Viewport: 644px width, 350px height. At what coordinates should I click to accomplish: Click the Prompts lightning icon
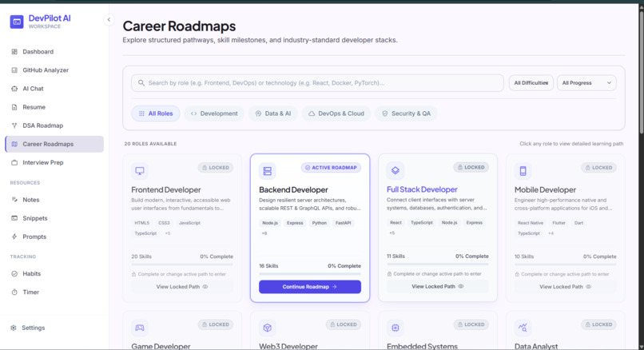[14, 237]
